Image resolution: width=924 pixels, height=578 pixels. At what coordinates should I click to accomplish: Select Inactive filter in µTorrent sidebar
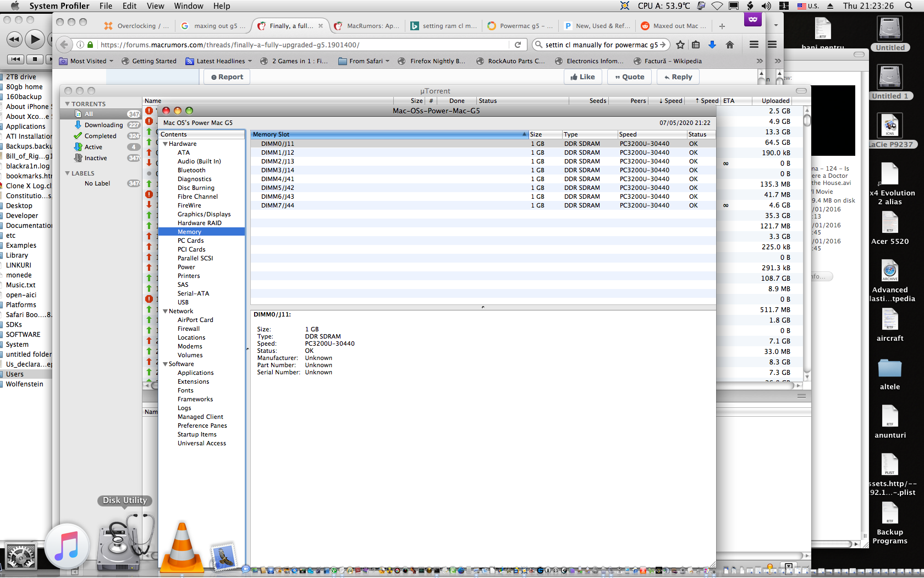click(x=100, y=158)
